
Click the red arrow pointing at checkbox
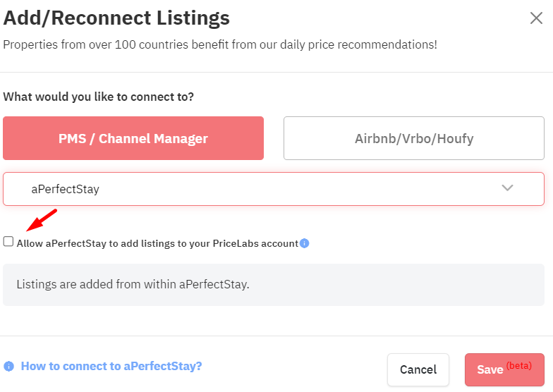42,220
